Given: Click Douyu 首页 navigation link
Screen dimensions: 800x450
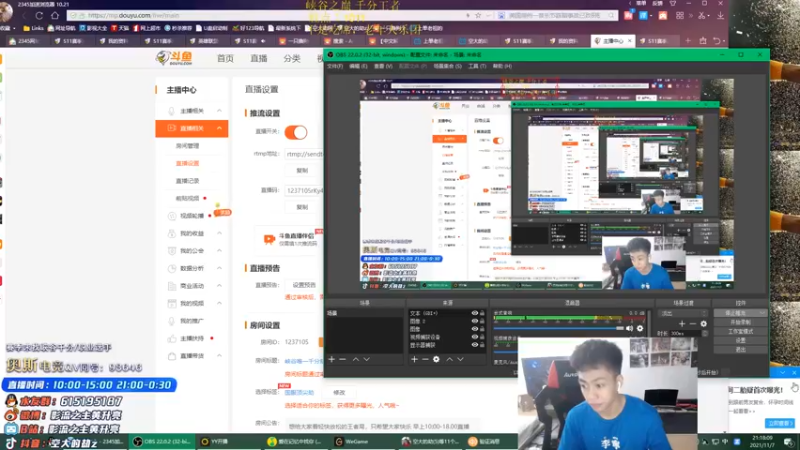Looking at the screenshot, I should 225,58.
